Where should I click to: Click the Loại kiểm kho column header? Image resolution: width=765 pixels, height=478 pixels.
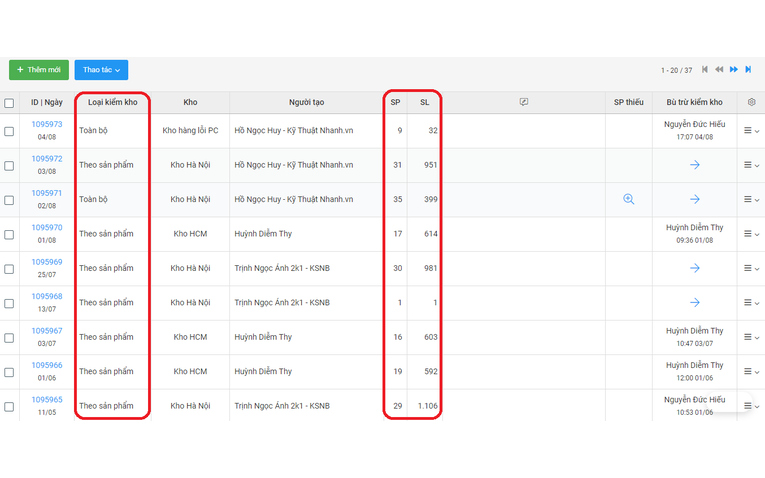(113, 102)
